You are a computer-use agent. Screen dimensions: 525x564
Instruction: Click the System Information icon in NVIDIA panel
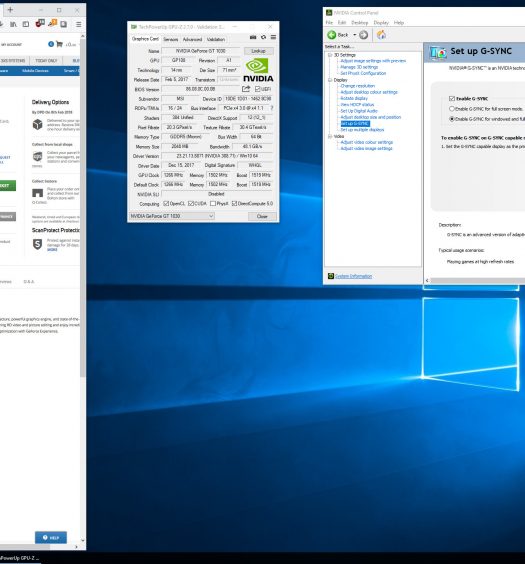point(331,276)
